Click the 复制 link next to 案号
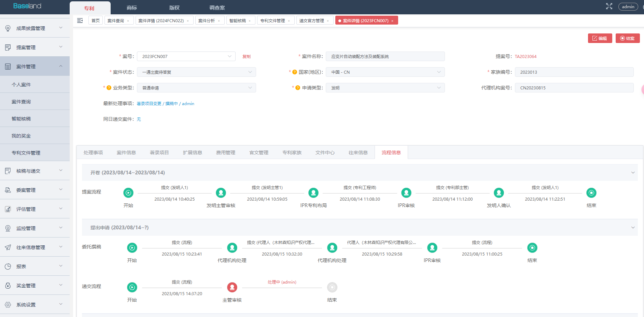The width and height of the screenshot is (644, 317). [x=247, y=56]
